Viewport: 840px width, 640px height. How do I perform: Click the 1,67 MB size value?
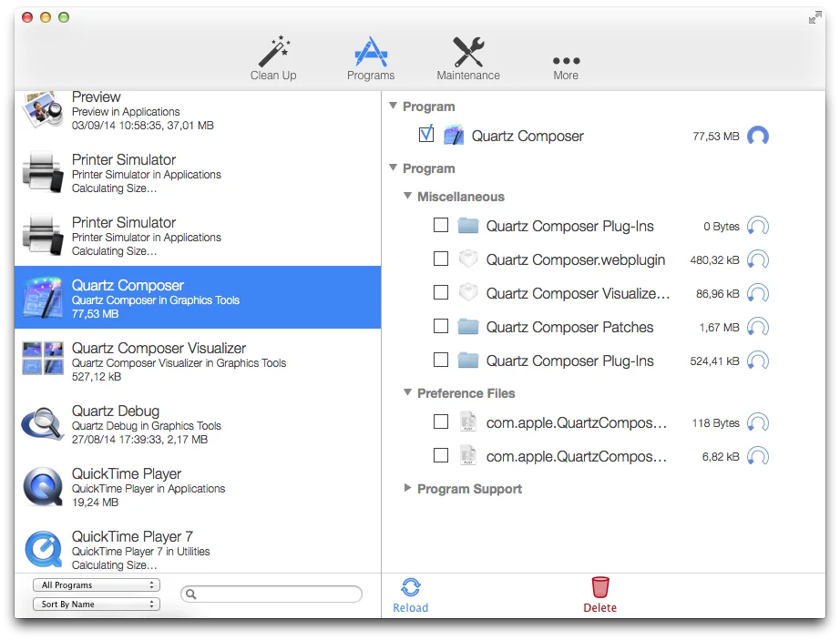(719, 328)
